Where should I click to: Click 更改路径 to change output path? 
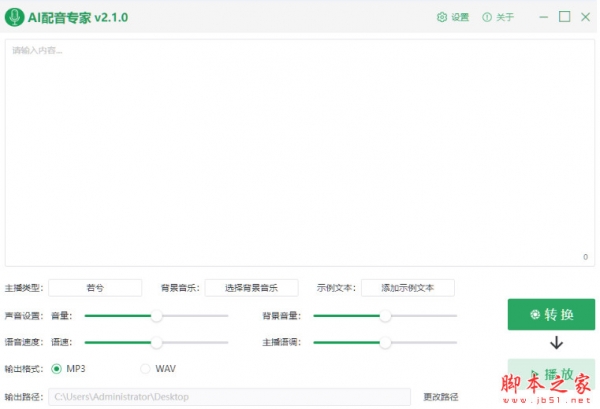[x=441, y=397]
